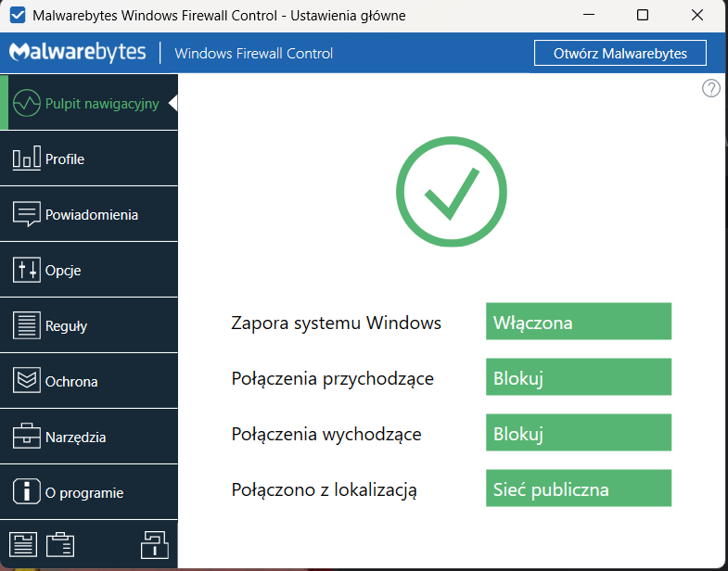Click the help question mark icon
Screen dimensions: 728x571
coord(711,88)
